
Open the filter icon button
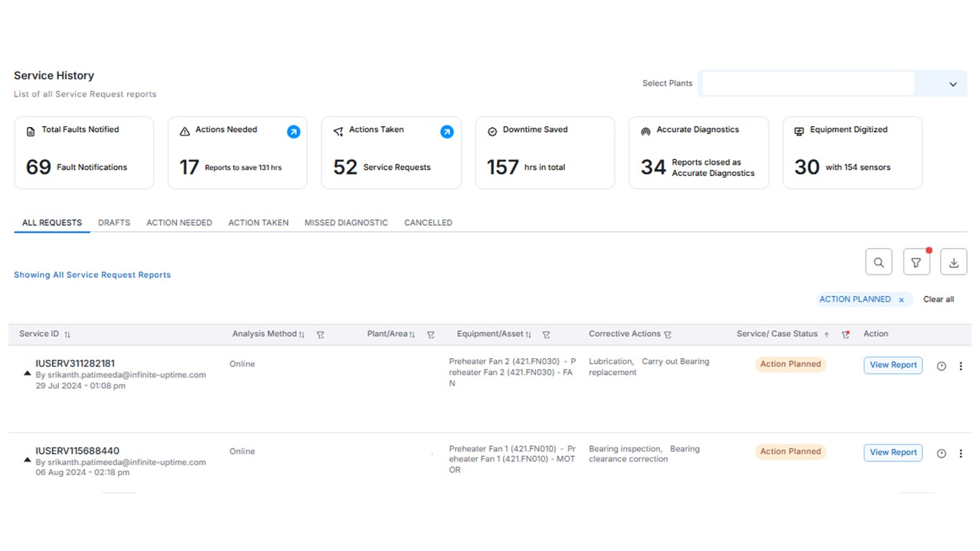point(916,262)
